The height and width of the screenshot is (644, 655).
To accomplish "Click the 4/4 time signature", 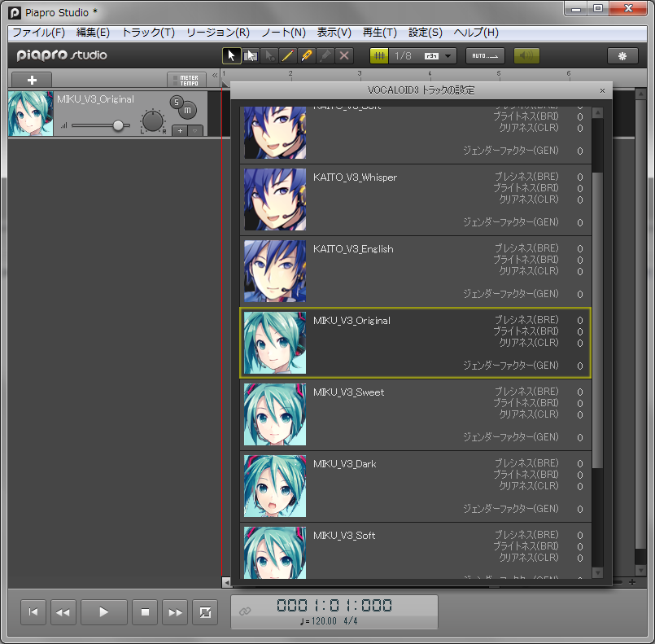I will pos(351,621).
